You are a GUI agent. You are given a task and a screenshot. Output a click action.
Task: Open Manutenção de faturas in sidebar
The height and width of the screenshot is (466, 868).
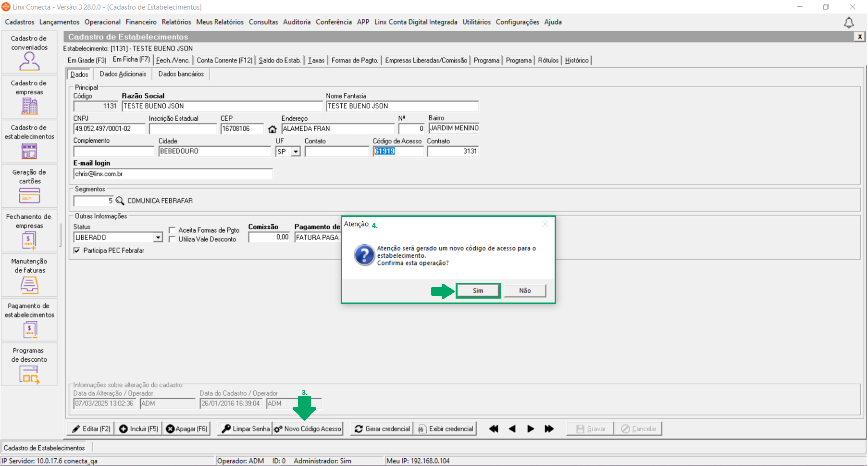[29, 276]
